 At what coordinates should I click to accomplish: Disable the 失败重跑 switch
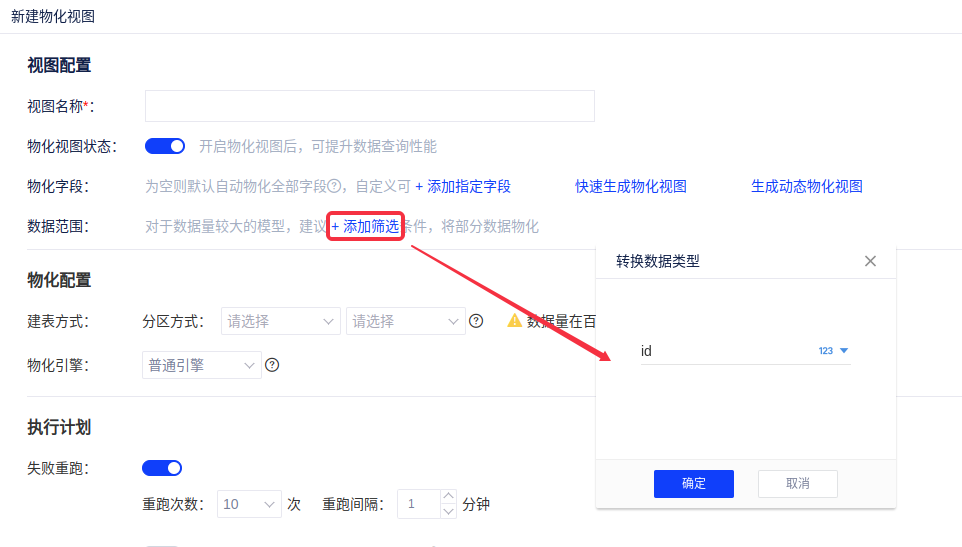click(x=162, y=468)
